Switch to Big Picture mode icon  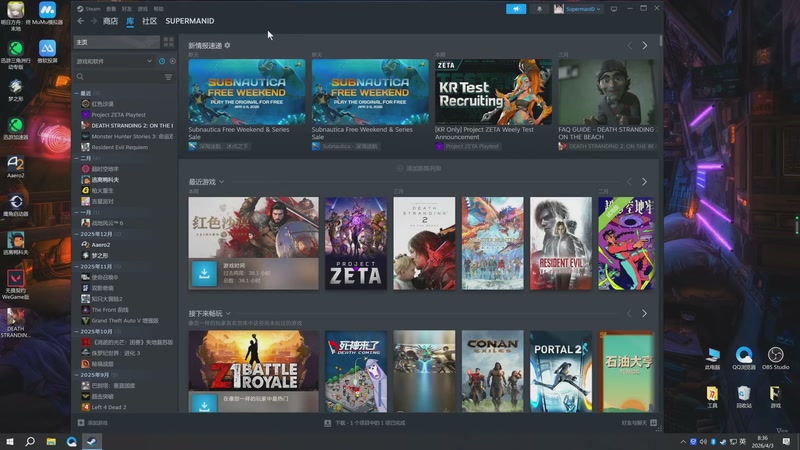(x=614, y=9)
